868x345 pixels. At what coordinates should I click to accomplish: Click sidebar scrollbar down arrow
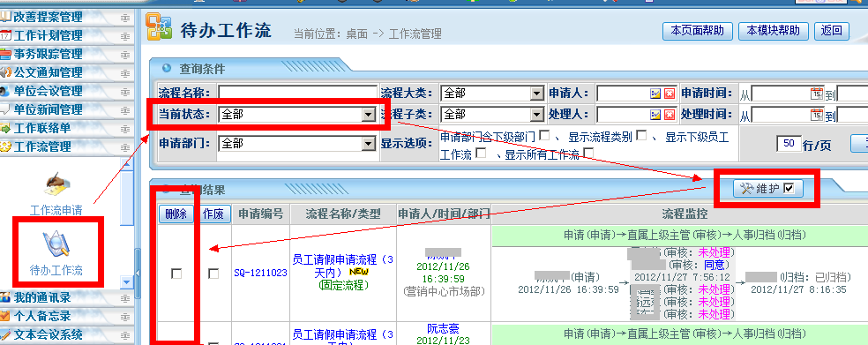[x=127, y=281]
